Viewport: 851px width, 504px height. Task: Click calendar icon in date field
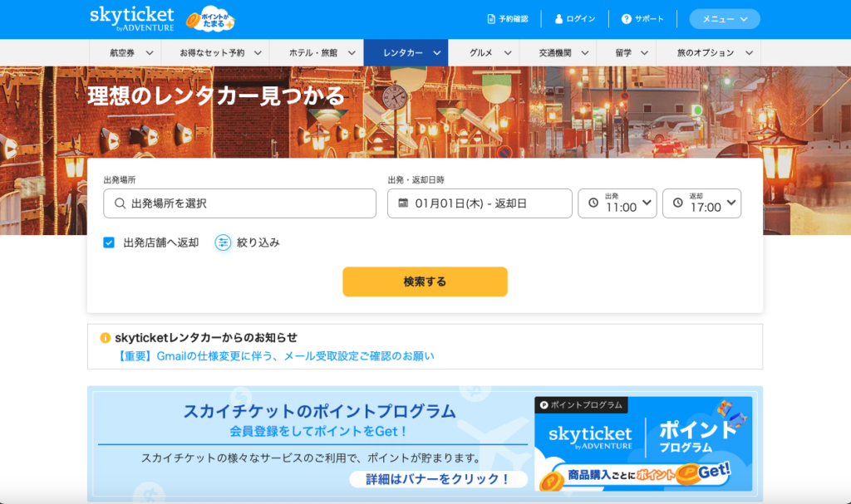coord(403,203)
